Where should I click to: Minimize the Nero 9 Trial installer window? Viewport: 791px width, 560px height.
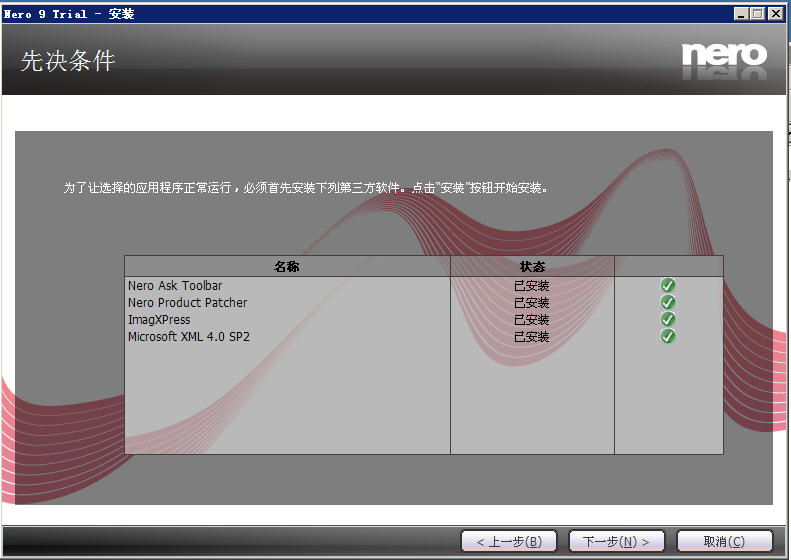[x=741, y=14]
